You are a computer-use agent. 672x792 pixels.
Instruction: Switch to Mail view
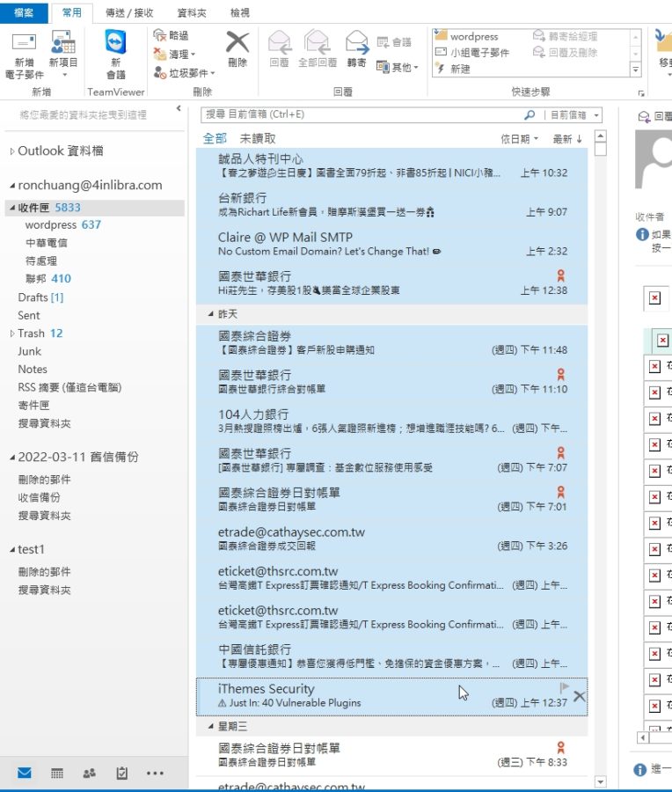point(25,773)
